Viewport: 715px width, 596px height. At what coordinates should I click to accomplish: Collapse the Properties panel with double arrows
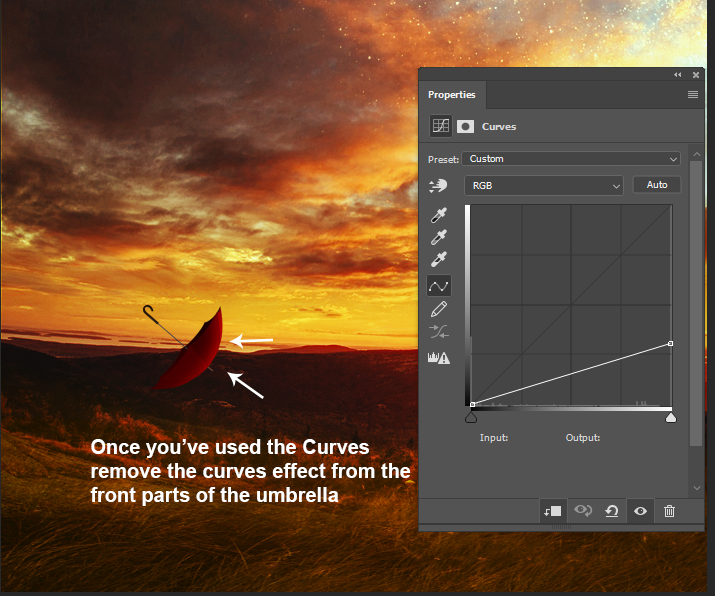(x=679, y=75)
